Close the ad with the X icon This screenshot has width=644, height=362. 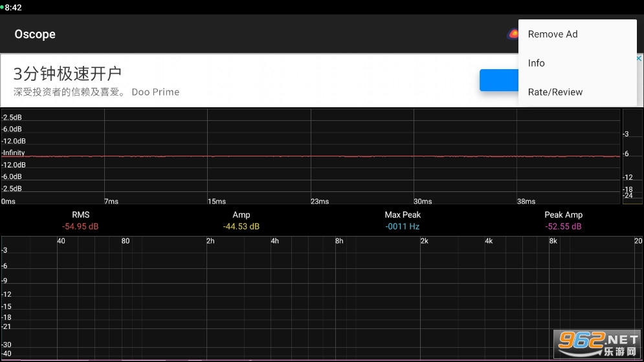pyautogui.click(x=639, y=58)
